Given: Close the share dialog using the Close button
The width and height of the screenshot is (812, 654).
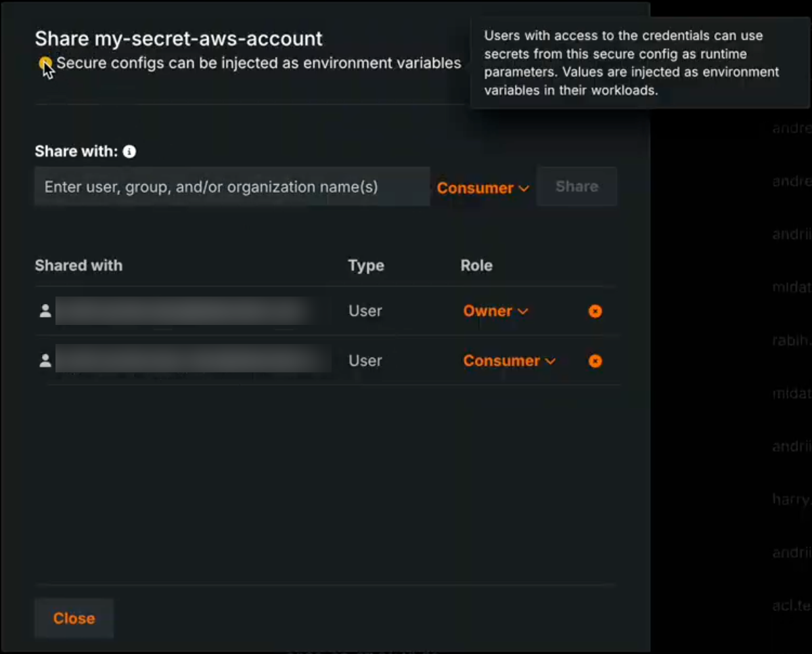Looking at the screenshot, I should (x=74, y=618).
